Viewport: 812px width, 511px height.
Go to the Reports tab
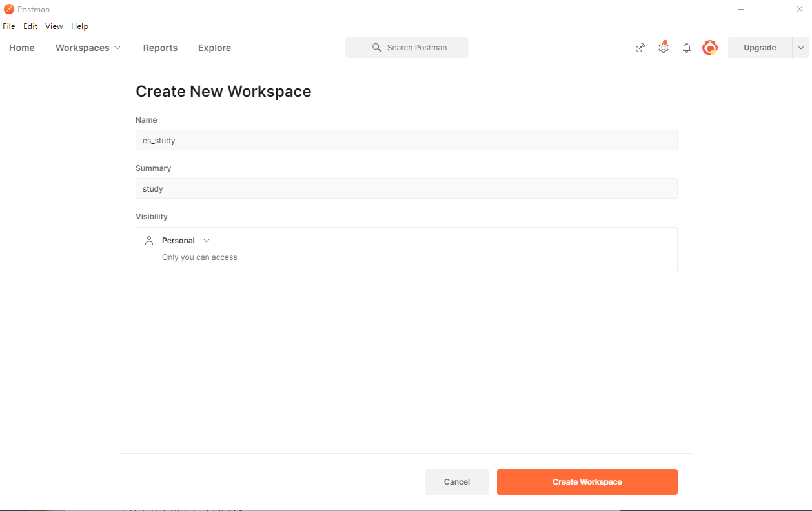point(160,48)
